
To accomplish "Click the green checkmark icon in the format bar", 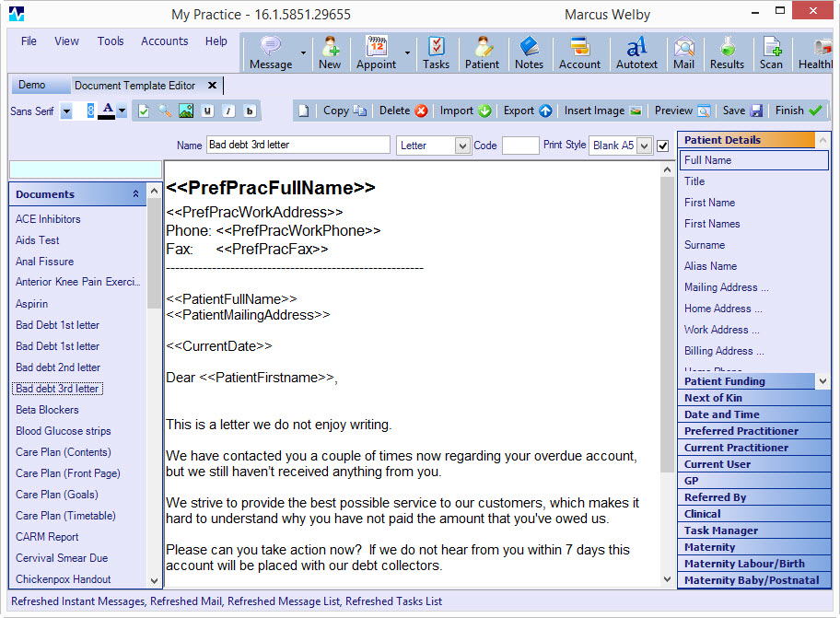I will [x=144, y=111].
